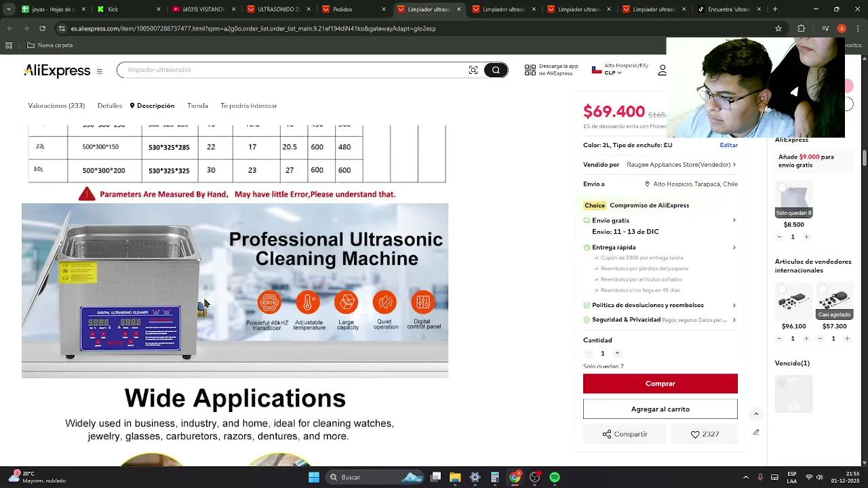The height and width of the screenshot is (488, 868).
Task: Show hidden system tray icons
Action: click(746, 477)
